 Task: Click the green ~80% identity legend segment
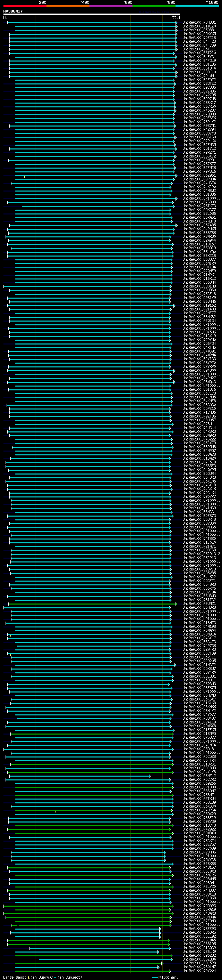coord(154,6)
